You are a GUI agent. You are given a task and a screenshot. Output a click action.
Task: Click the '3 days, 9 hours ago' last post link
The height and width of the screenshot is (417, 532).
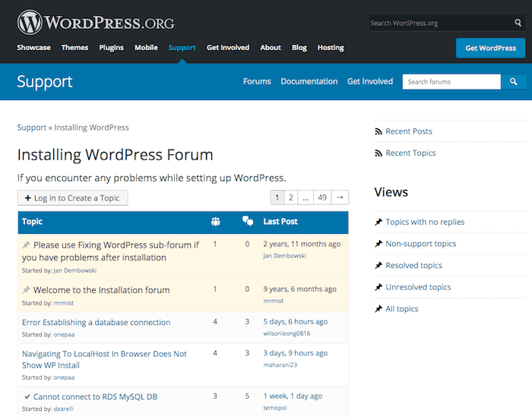[296, 353]
